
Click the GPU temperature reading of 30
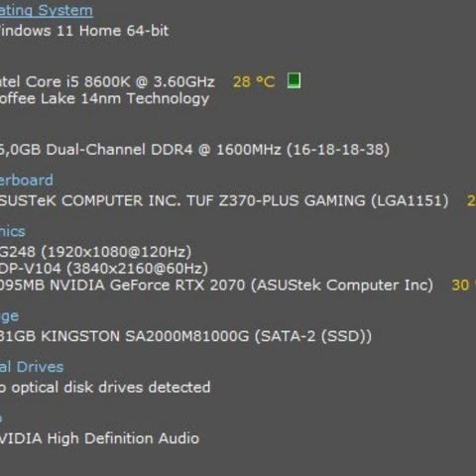pos(463,286)
